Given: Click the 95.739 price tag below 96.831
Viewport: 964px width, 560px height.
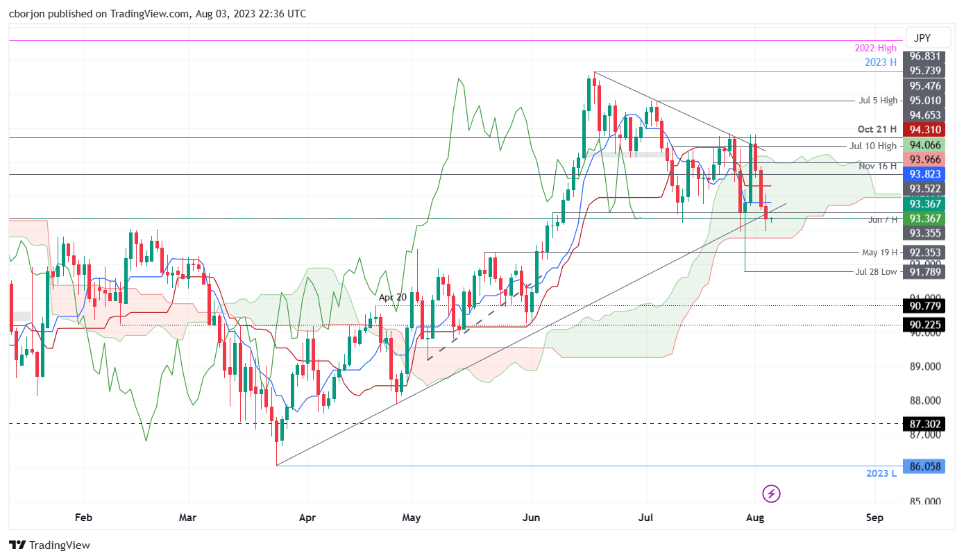Looking at the screenshot, I should [x=924, y=71].
